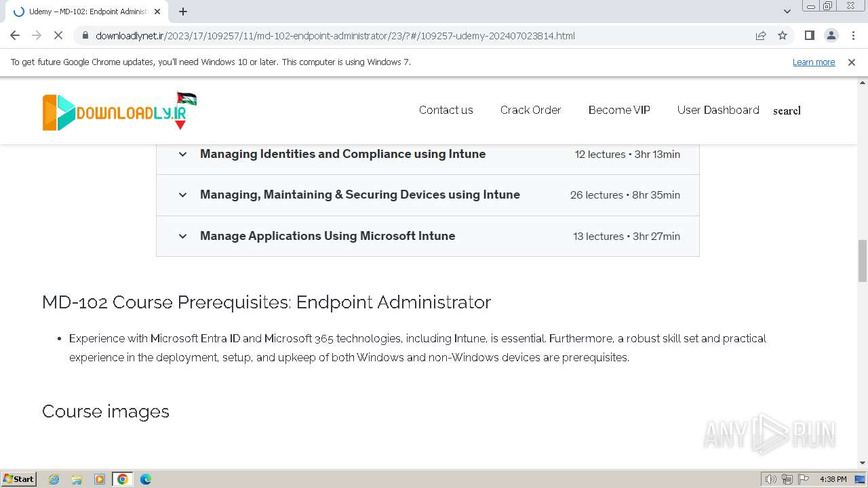The image size is (868, 488).
Task: Launch Internet Explorer from the taskbar
Action: point(54,479)
